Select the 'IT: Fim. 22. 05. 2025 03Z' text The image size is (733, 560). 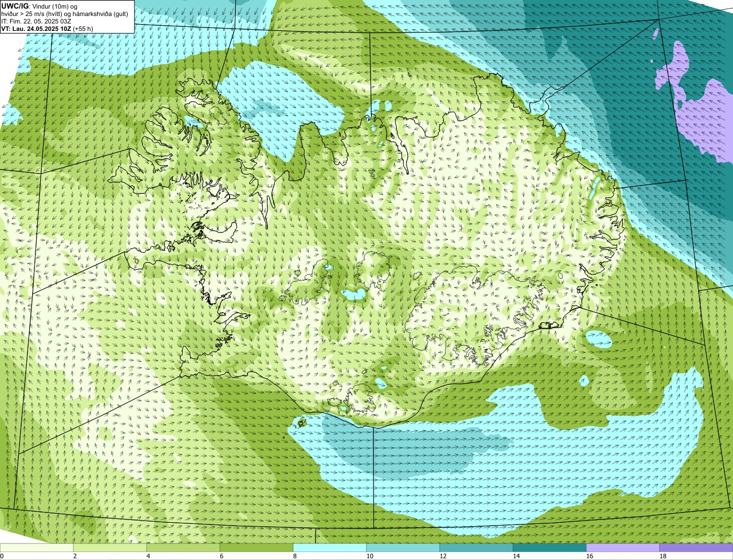tap(36, 21)
